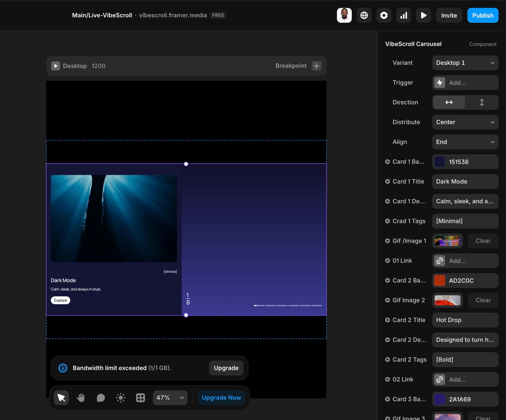Add a new breakpoint with plus icon
The width and height of the screenshot is (506, 420).
pyautogui.click(x=317, y=66)
